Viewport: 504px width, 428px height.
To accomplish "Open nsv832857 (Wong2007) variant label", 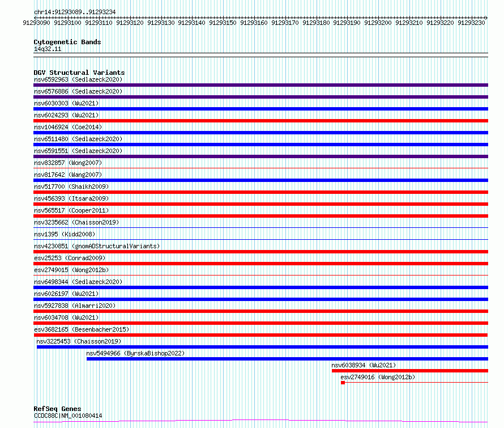I will point(68,163).
